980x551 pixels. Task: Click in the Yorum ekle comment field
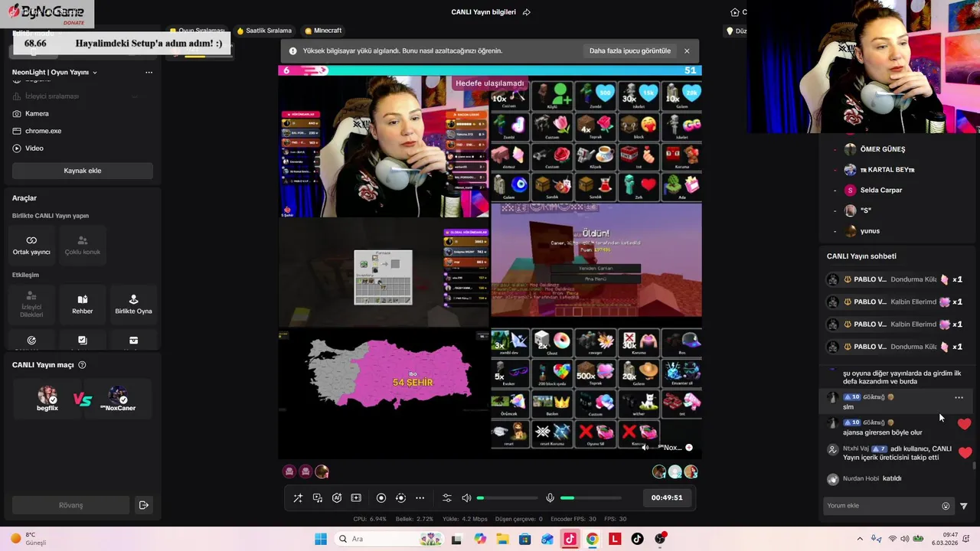pyautogui.click(x=882, y=506)
